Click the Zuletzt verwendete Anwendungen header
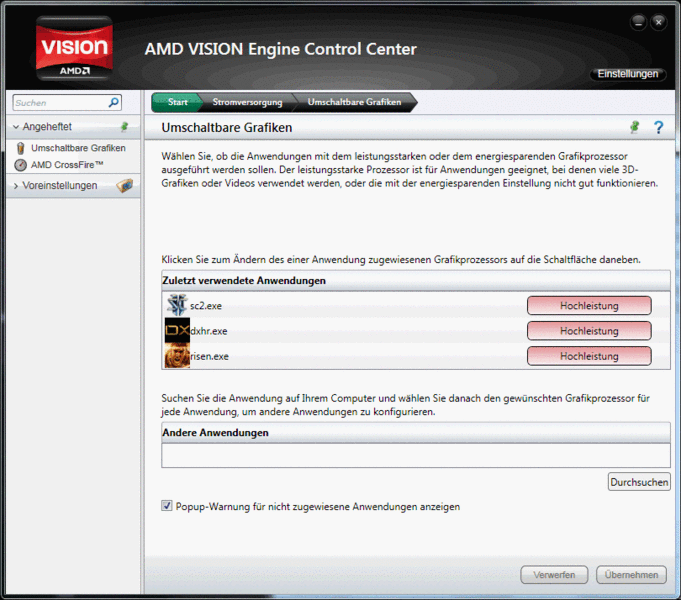This screenshot has height=600, width=681. coord(416,281)
